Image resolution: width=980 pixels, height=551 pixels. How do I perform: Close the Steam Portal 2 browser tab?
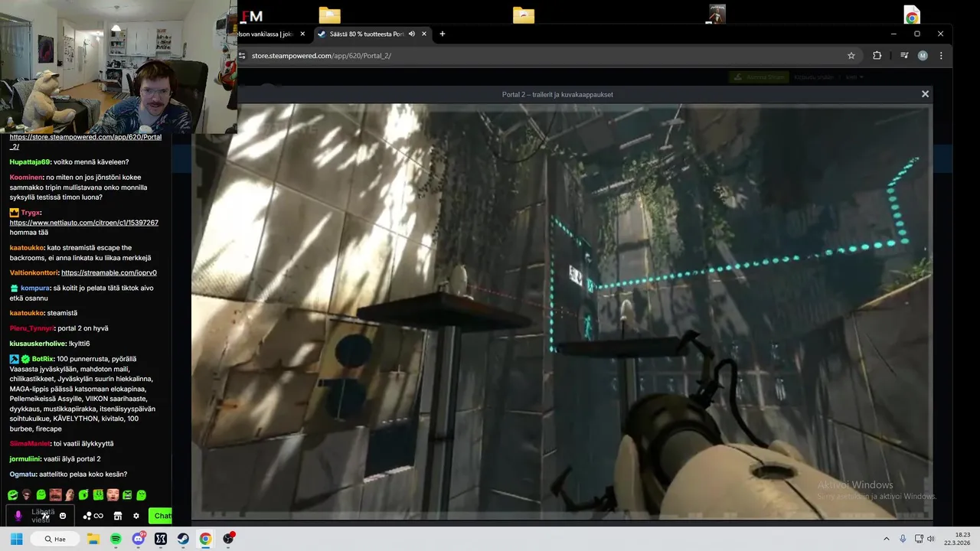click(423, 34)
